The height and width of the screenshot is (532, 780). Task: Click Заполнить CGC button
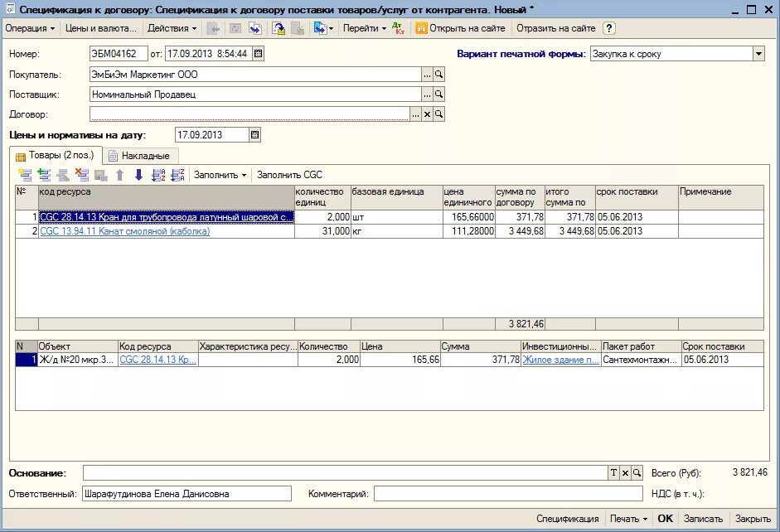289,175
